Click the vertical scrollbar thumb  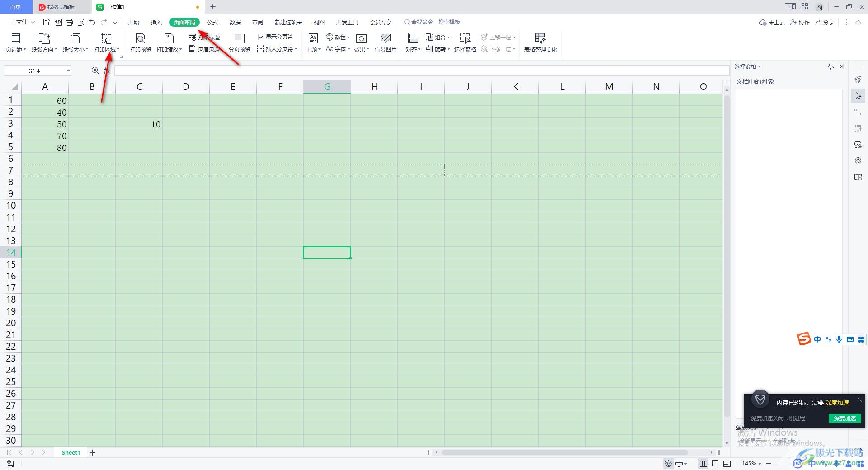coord(726,256)
